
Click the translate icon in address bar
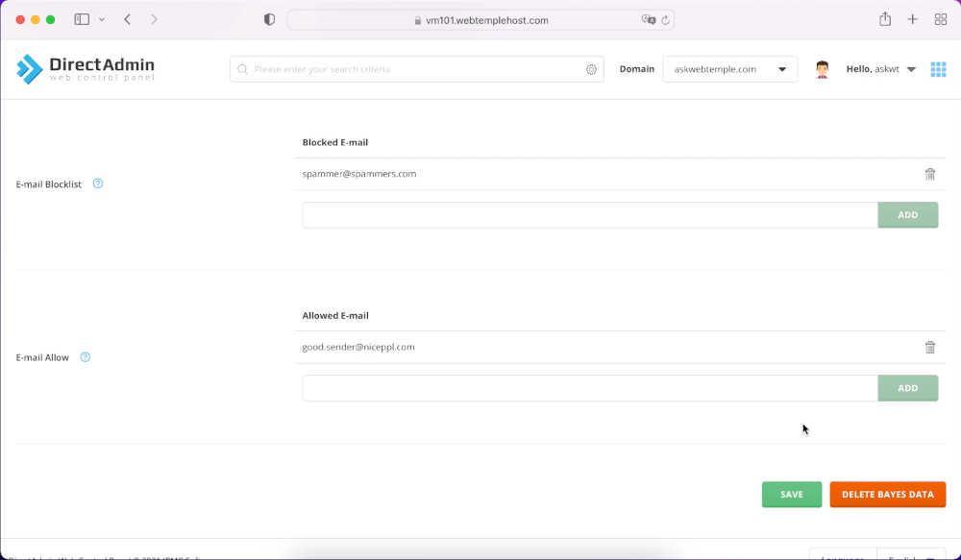[649, 19]
